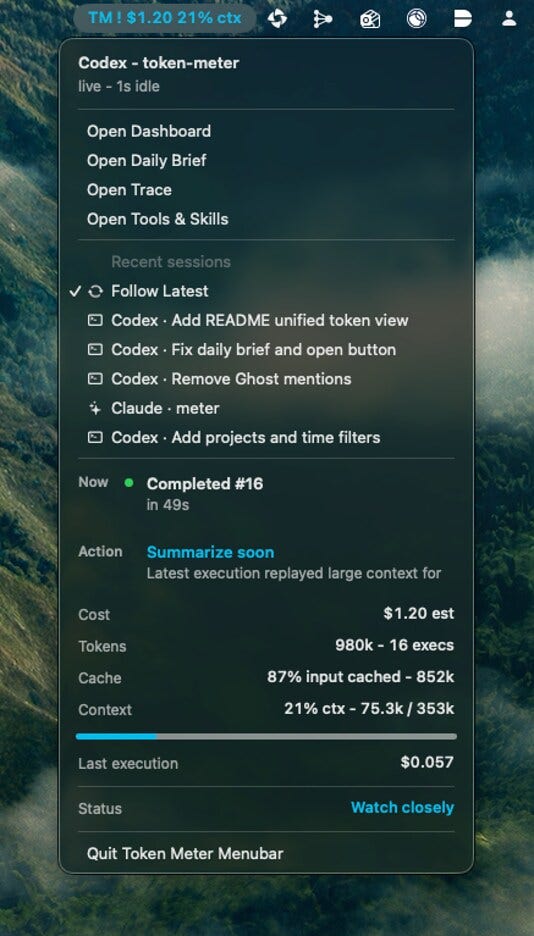Click the Token Meter menubar status item
Image resolution: width=534 pixels, height=936 pixels.
165,18
